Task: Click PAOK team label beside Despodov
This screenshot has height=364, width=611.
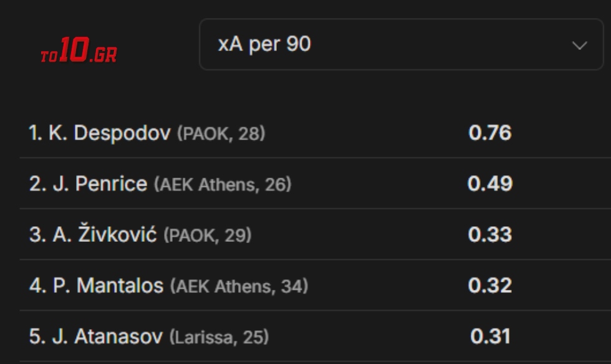Action: tap(204, 134)
